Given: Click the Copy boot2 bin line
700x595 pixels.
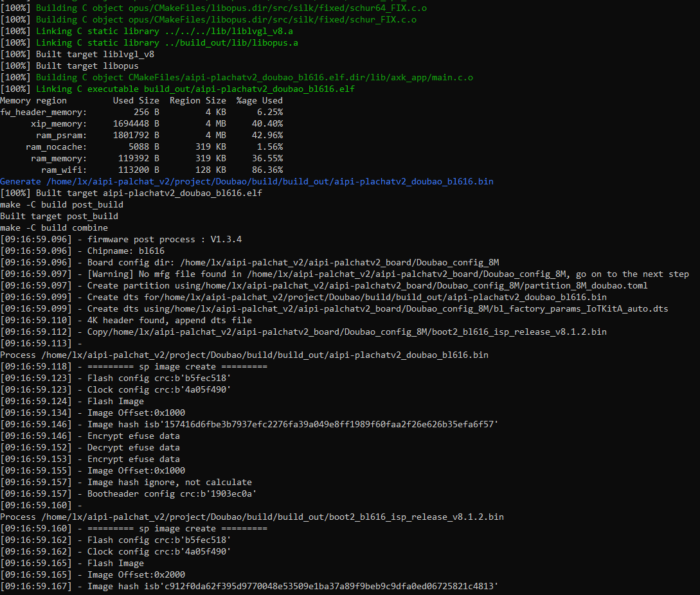Looking at the screenshot, I should [303, 332].
